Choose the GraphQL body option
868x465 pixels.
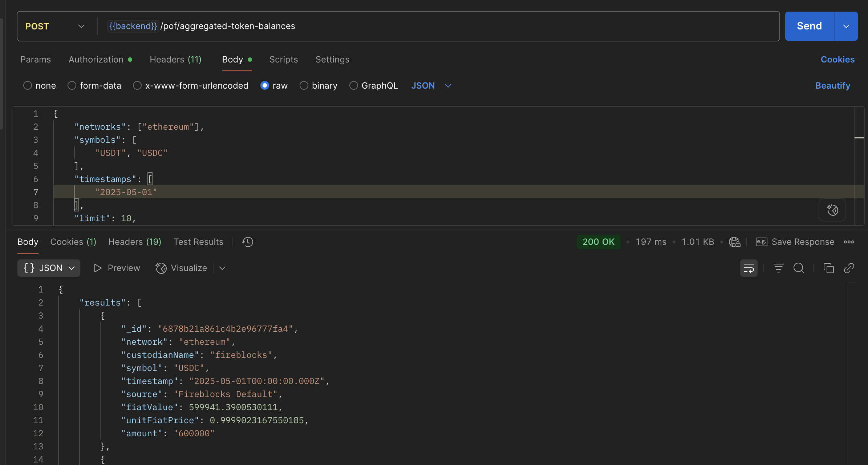pos(354,86)
